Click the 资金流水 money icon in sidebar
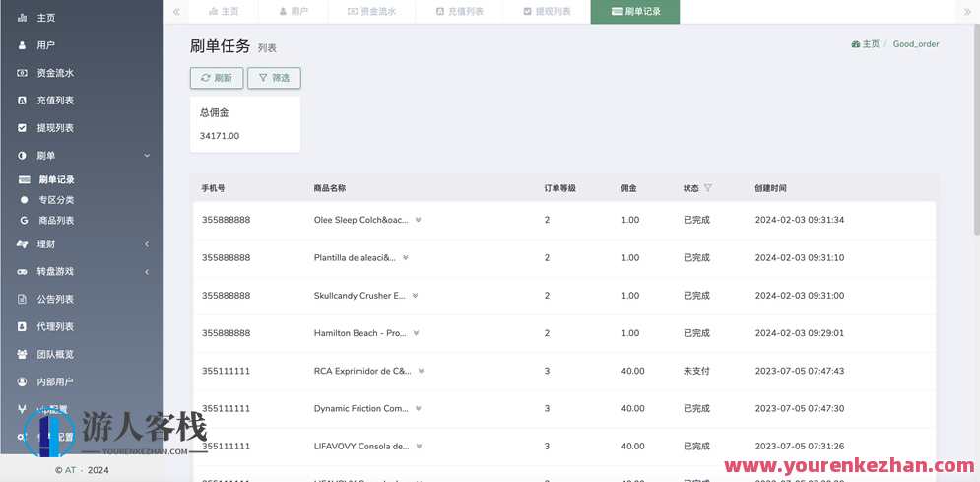The height and width of the screenshot is (482, 980). point(23,73)
